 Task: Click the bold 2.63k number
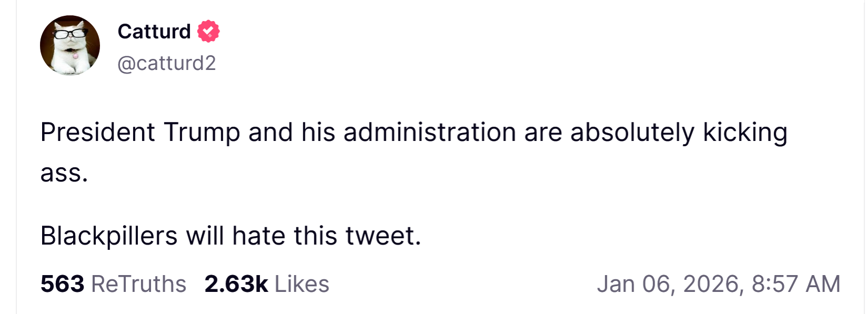click(x=236, y=284)
